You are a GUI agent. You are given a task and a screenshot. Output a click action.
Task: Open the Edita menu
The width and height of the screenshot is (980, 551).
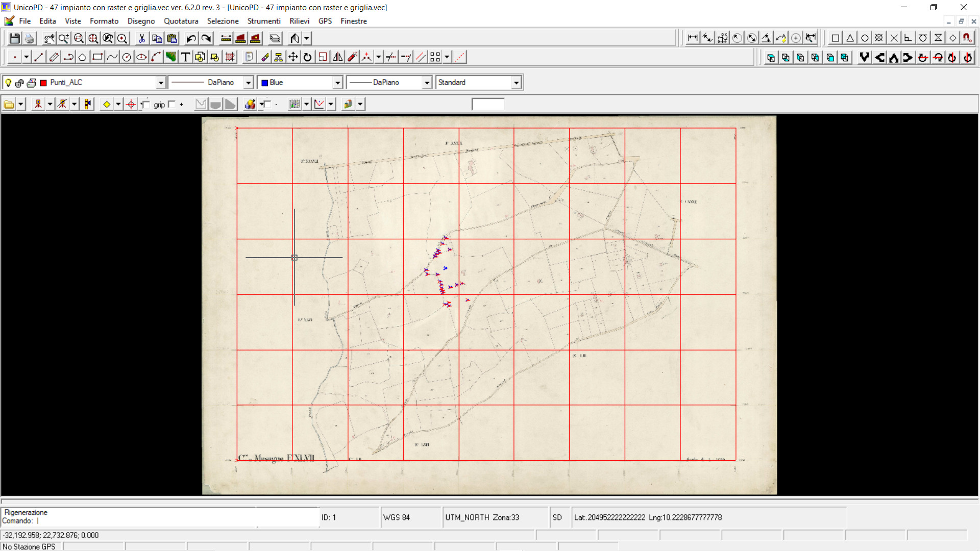47,21
